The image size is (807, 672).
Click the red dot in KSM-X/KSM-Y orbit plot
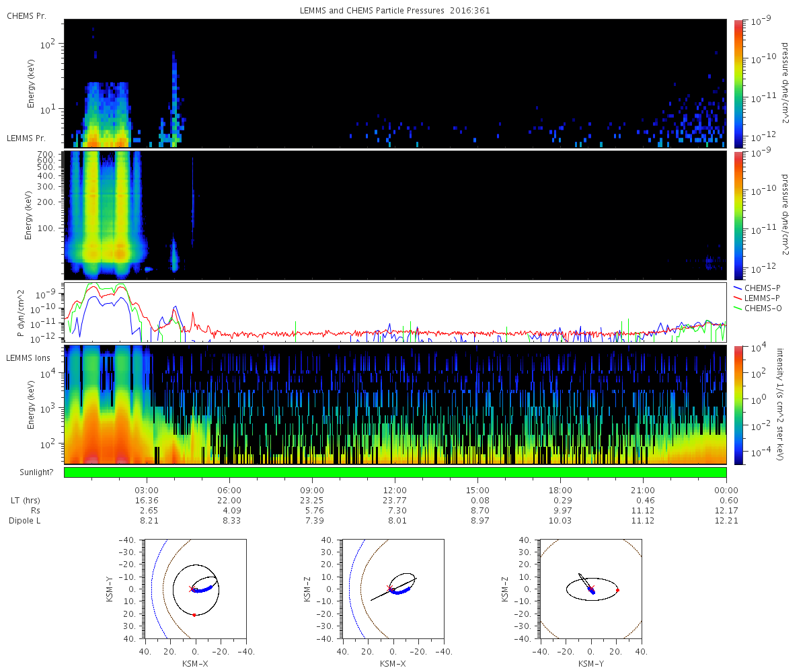(194, 615)
